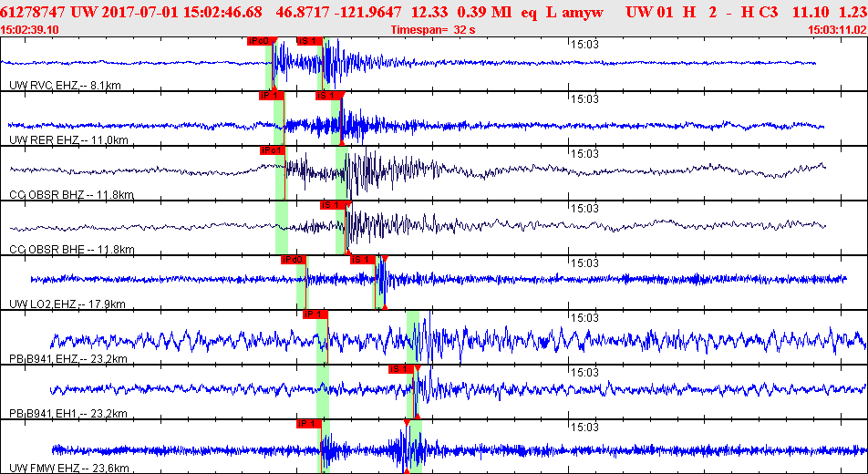Select the iS 1 pick flag on B941 EH1
This screenshot has width=868, height=474.
pos(401,369)
